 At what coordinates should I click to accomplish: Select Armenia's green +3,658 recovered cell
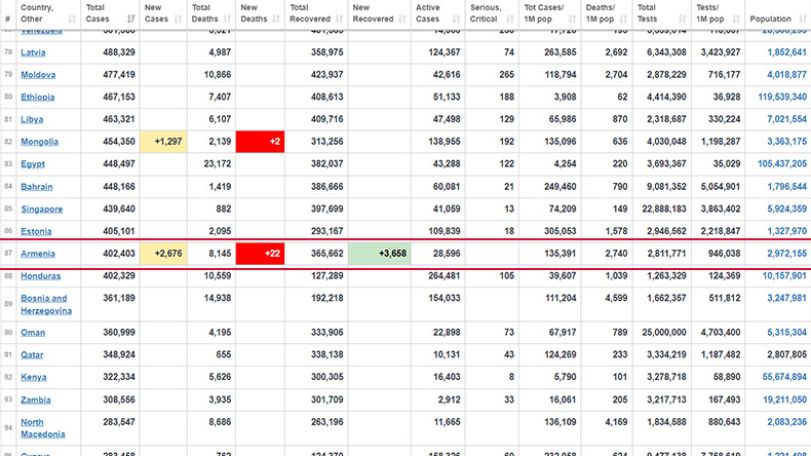click(380, 253)
